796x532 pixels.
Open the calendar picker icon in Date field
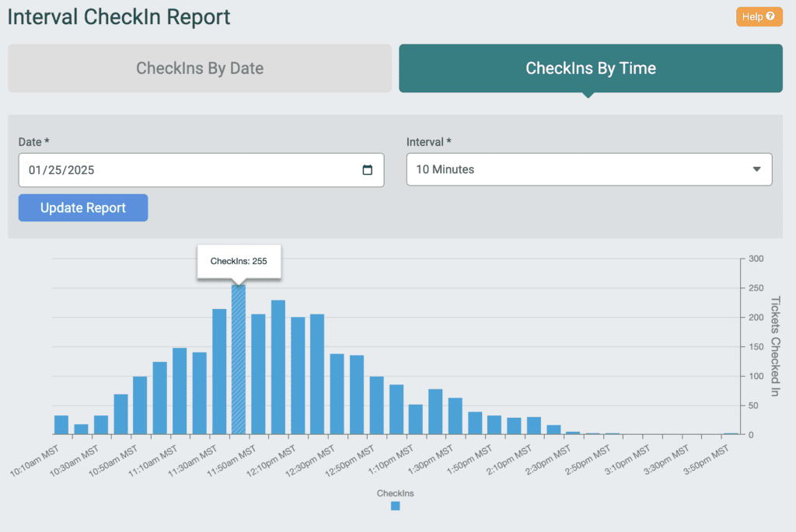pyautogui.click(x=368, y=170)
